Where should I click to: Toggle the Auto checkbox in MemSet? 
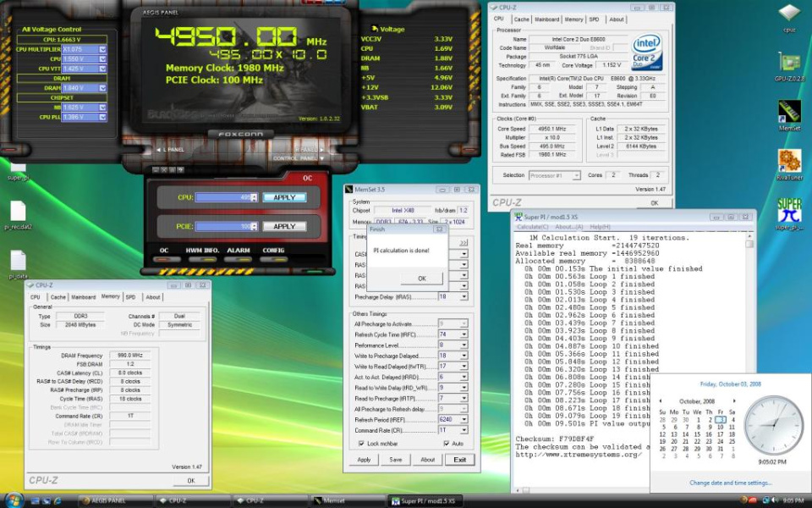click(x=447, y=444)
